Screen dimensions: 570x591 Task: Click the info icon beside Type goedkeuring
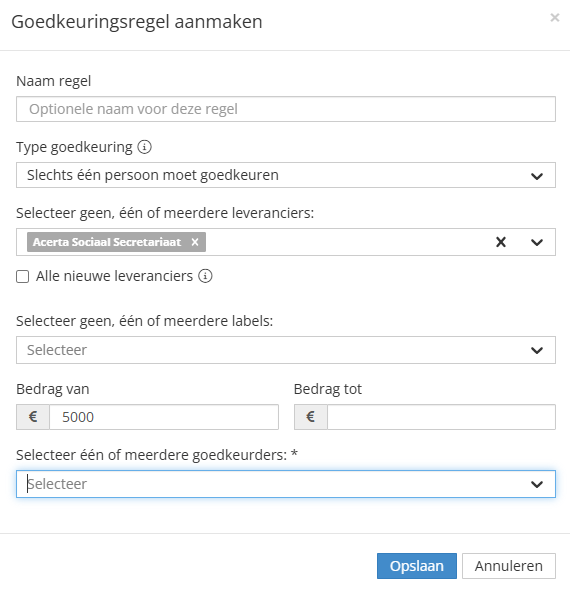pos(144,147)
